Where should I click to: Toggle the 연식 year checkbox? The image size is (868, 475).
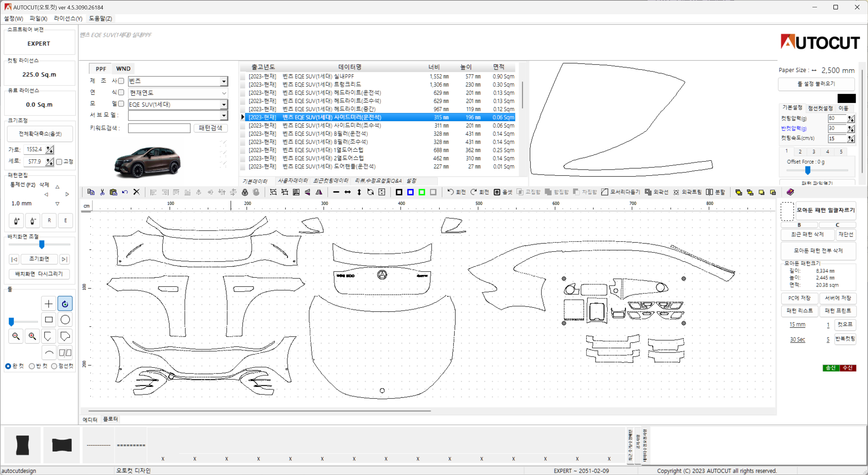(x=121, y=92)
